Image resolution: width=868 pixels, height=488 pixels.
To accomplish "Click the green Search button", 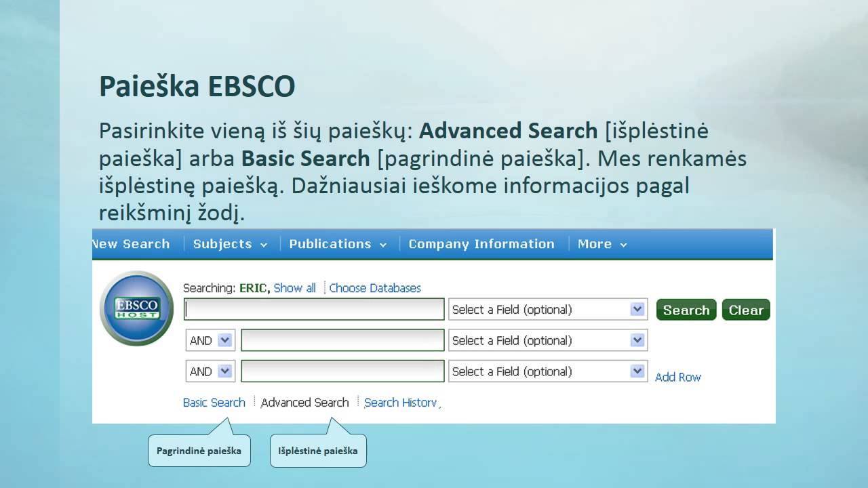I will pyautogui.click(x=686, y=310).
